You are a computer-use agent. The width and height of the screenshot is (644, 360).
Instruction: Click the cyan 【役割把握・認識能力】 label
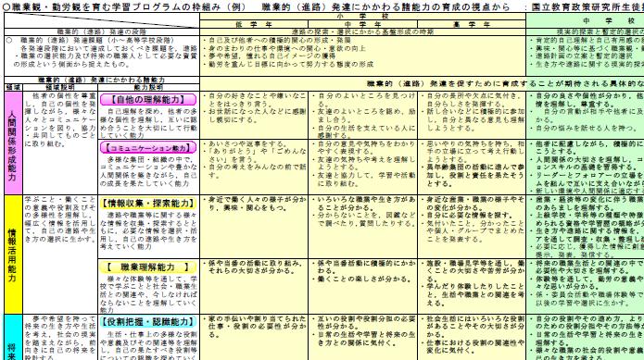click(148, 322)
